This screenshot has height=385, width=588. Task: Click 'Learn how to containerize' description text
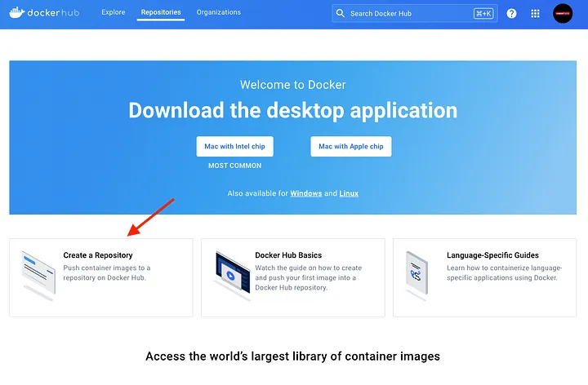point(505,272)
